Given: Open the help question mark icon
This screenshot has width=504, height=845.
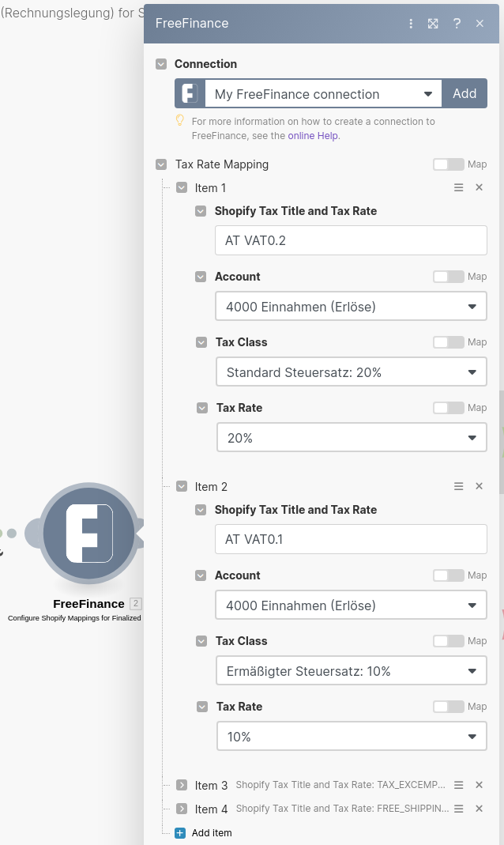Looking at the screenshot, I should (457, 24).
